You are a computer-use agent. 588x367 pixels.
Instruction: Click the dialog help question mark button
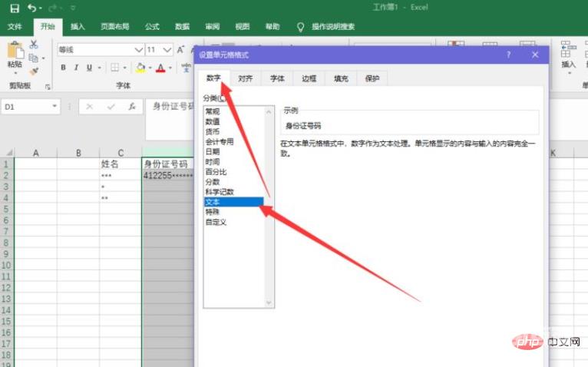[x=508, y=55]
